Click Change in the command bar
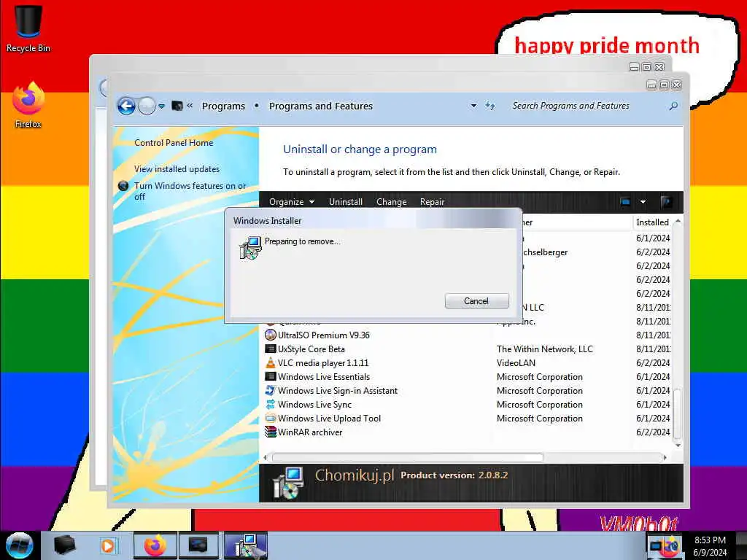 coord(391,202)
